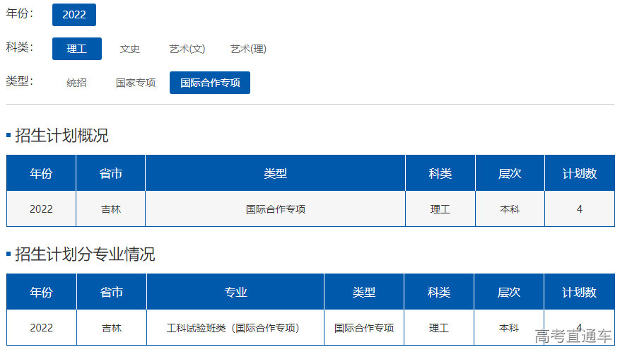Click 省市 header in the majors table
This screenshot has height=364, width=632.
(x=112, y=292)
